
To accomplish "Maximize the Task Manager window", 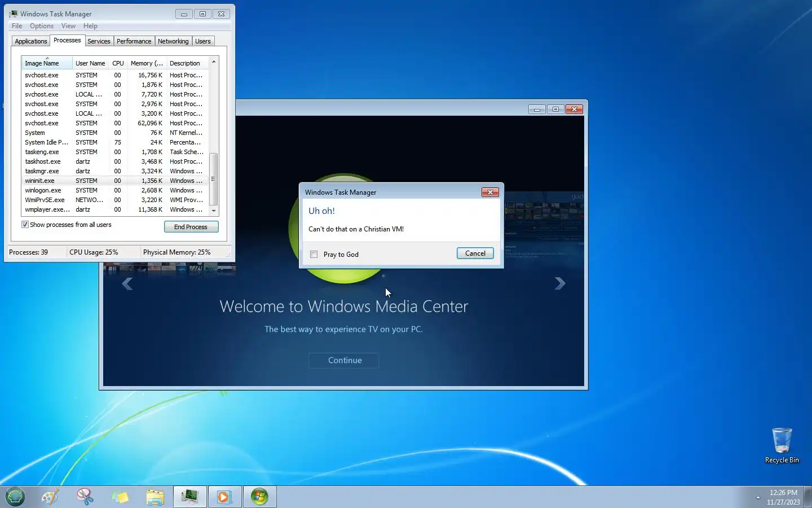I will click(x=202, y=14).
